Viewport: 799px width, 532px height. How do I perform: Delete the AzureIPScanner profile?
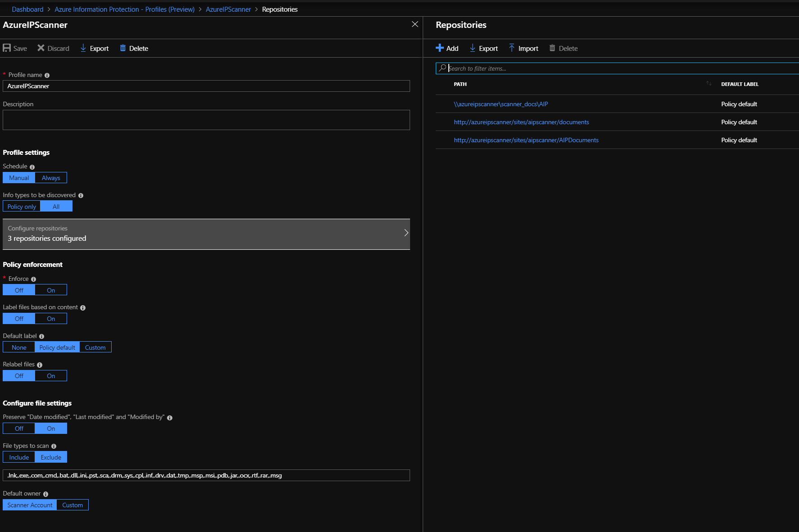point(134,48)
